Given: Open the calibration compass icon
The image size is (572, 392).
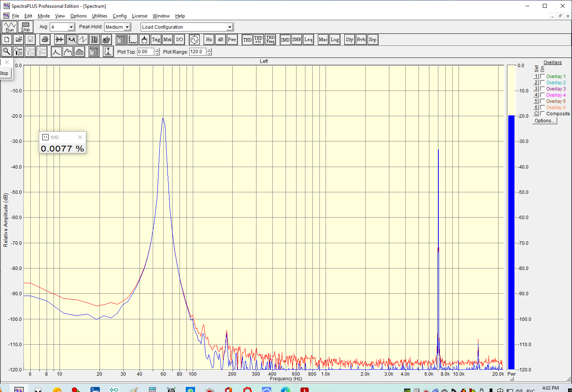Looking at the screenshot, I should 144,40.
